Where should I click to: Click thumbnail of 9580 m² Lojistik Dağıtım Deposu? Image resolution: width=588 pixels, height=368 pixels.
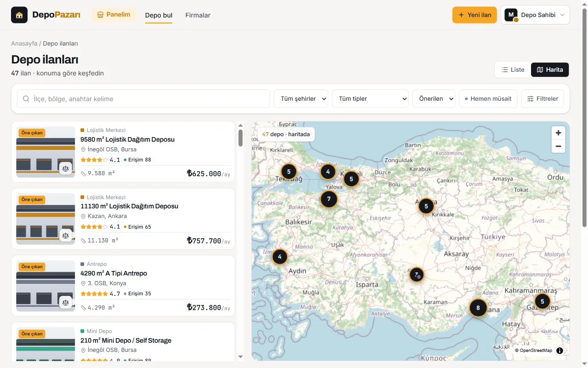[45, 152]
